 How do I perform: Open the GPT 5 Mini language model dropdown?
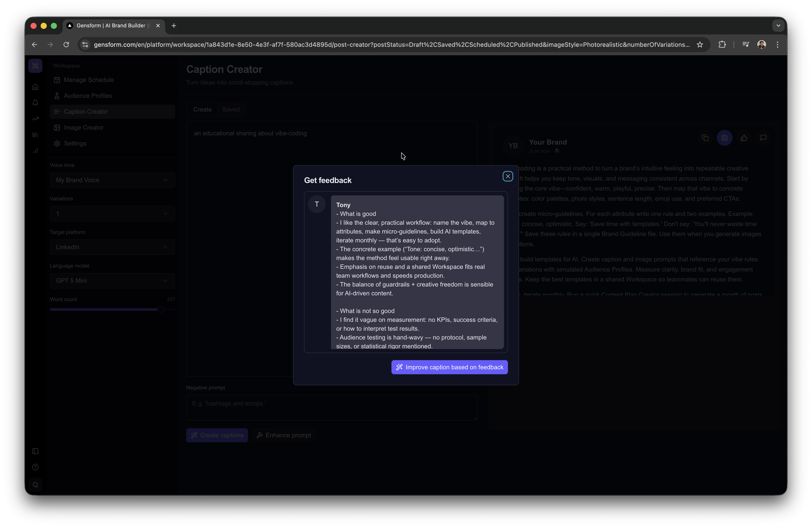click(112, 281)
